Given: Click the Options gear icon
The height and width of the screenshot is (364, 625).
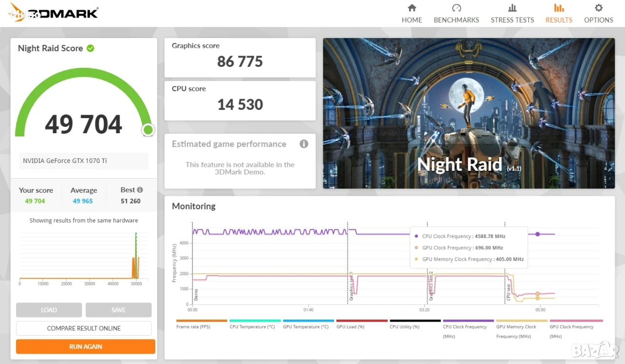Looking at the screenshot, I should point(599,8).
